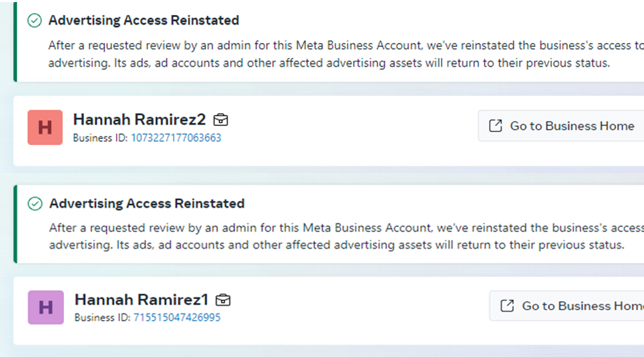
Task: Click the briefcase icon beside Hannah Ramirez2
Action: pyautogui.click(x=221, y=119)
